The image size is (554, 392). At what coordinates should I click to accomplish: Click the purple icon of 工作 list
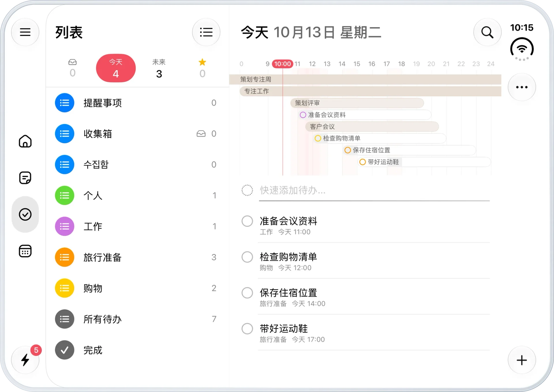(65, 226)
